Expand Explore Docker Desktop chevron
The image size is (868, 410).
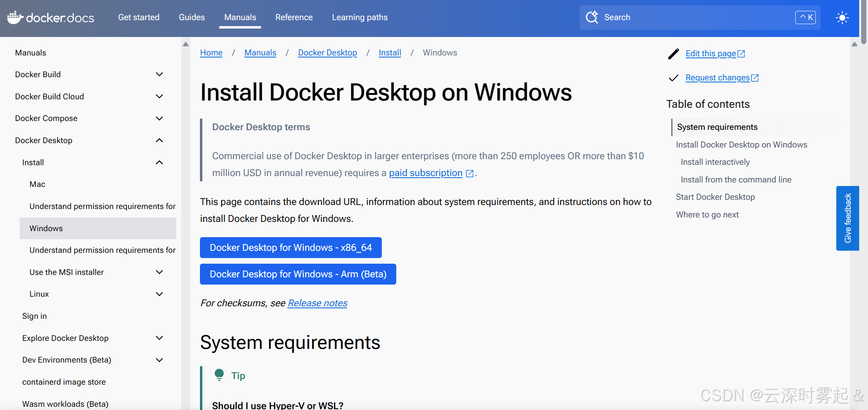(x=159, y=338)
